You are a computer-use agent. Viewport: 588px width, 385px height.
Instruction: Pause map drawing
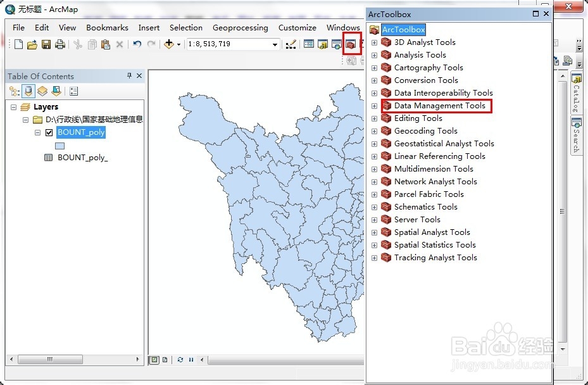[191, 360]
